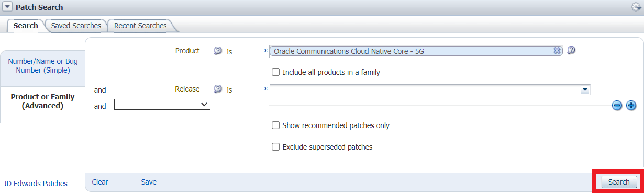Click help icon right of Product field
The width and height of the screenshot is (644, 194).
click(x=572, y=51)
